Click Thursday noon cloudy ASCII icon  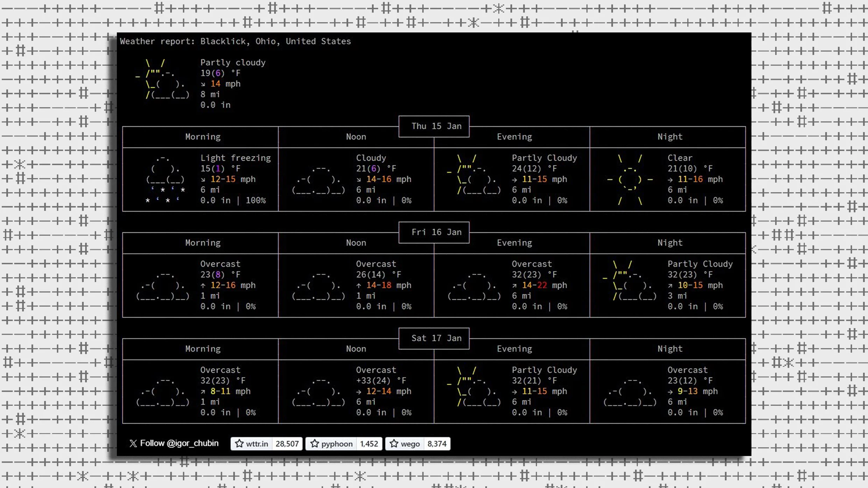pos(318,180)
